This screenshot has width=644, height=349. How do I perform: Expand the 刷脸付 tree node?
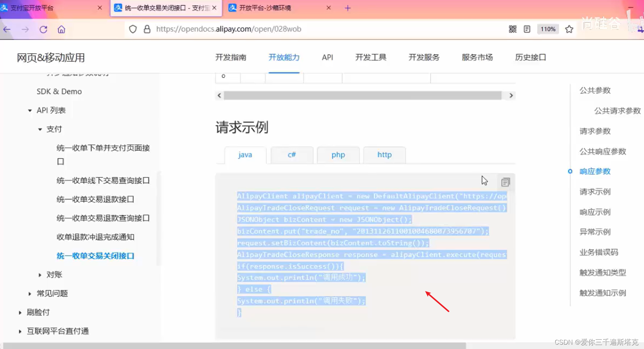(x=20, y=312)
